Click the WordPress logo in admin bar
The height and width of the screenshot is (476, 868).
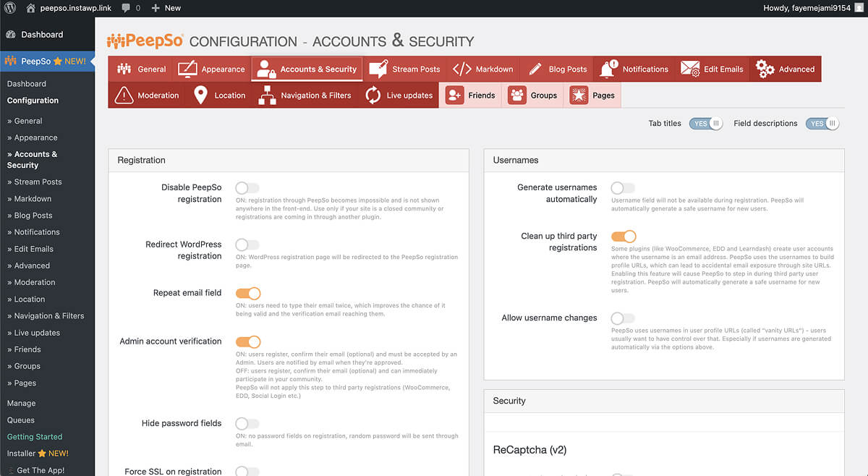(x=10, y=8)
